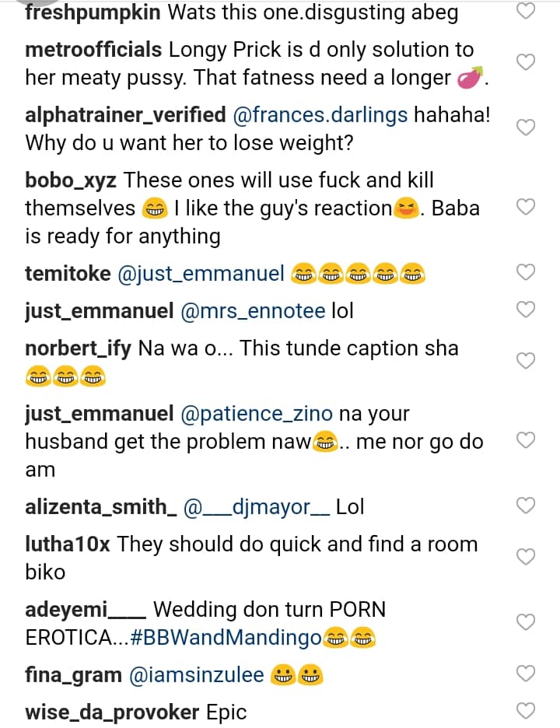Open the @___djmayor__ mention
560x728 pixels.
[x=256, y=507]
